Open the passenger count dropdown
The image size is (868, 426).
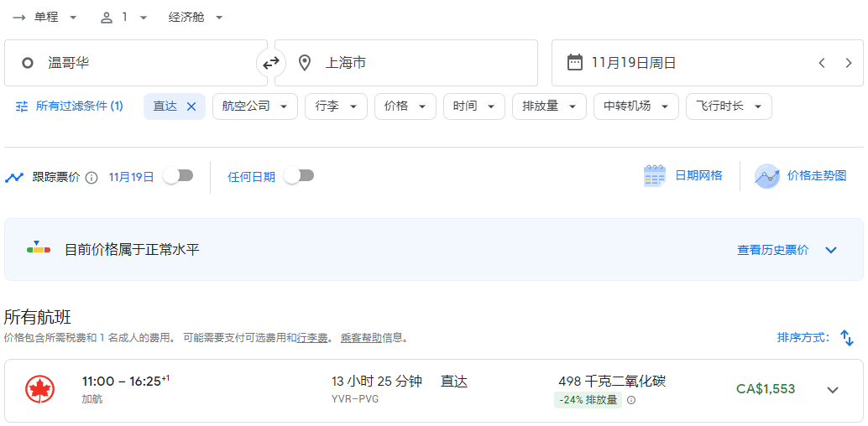pos(124,18)
